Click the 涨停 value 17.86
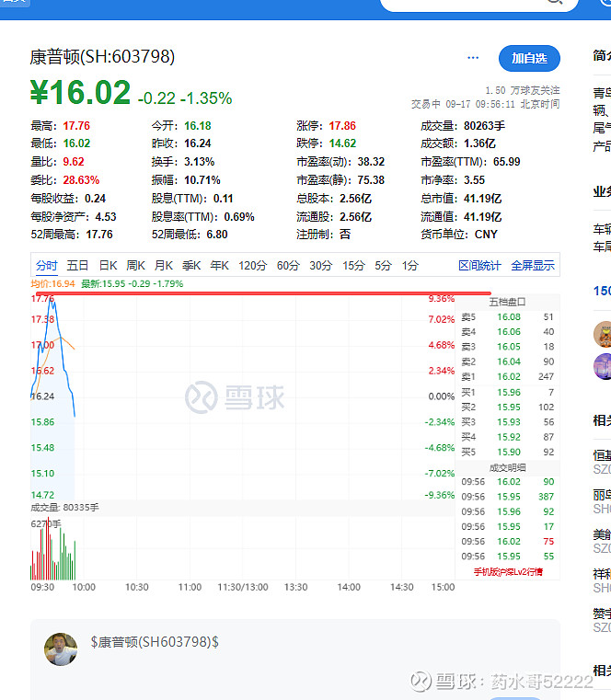This screenshot has height=700, width=611. pos(342,126)
